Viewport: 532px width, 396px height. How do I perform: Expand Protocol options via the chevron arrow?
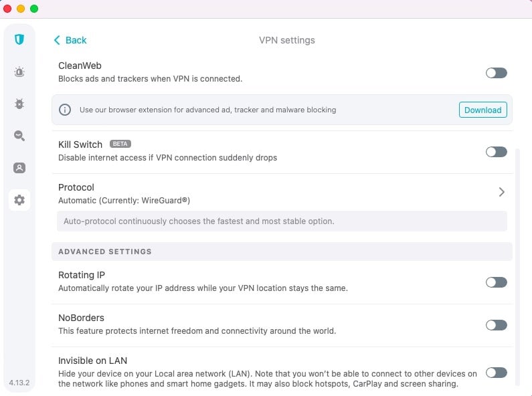coord(501,192)
